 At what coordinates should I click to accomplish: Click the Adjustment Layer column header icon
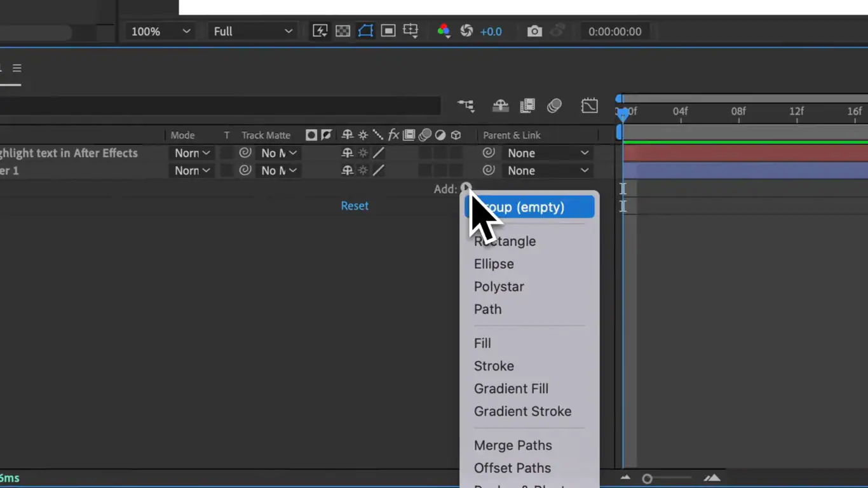[x=440, y=135]
